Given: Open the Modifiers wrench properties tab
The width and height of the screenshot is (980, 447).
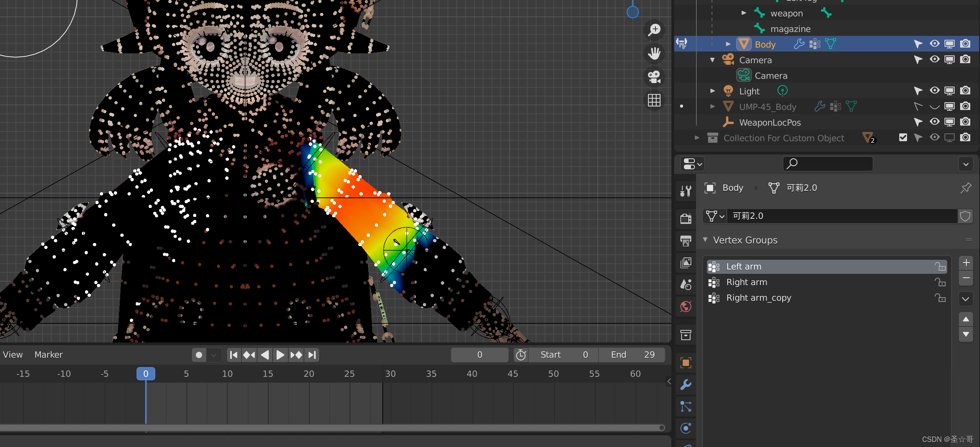Looking at the screenshot, I should click(686, 385).
